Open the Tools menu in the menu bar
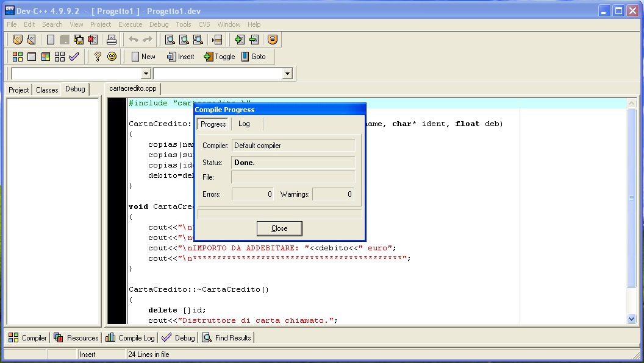Viewport: 644px width, 363px height. 184,24
